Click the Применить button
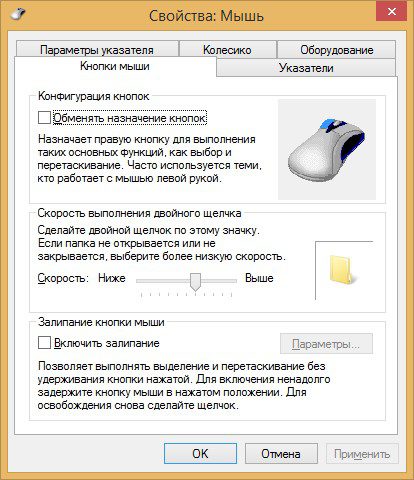The image size is (414, 480). tap(362, 453)
